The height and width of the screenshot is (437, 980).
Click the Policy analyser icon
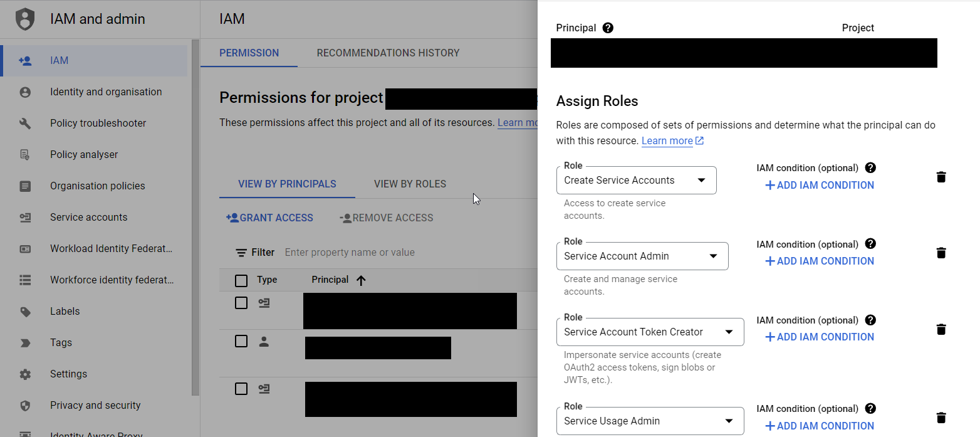coord(25,155)
